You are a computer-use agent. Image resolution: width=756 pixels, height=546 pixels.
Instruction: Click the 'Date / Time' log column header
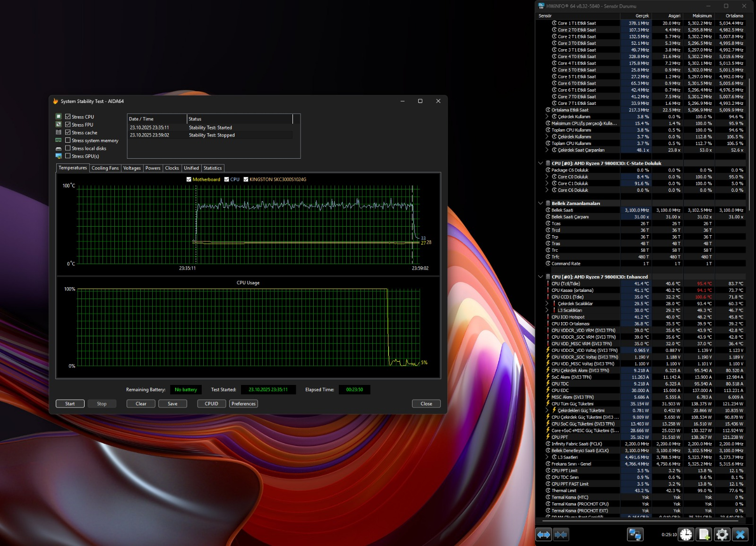[x=157, y=119]
